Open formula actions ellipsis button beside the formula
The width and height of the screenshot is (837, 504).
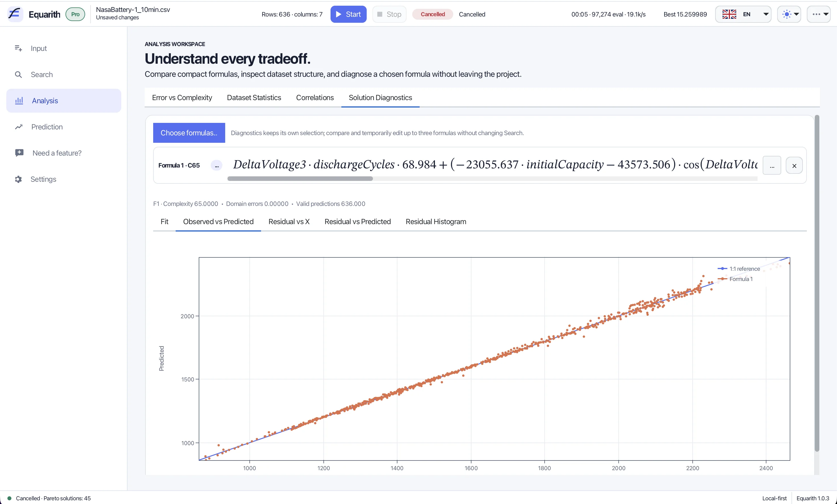pos(772,165)
